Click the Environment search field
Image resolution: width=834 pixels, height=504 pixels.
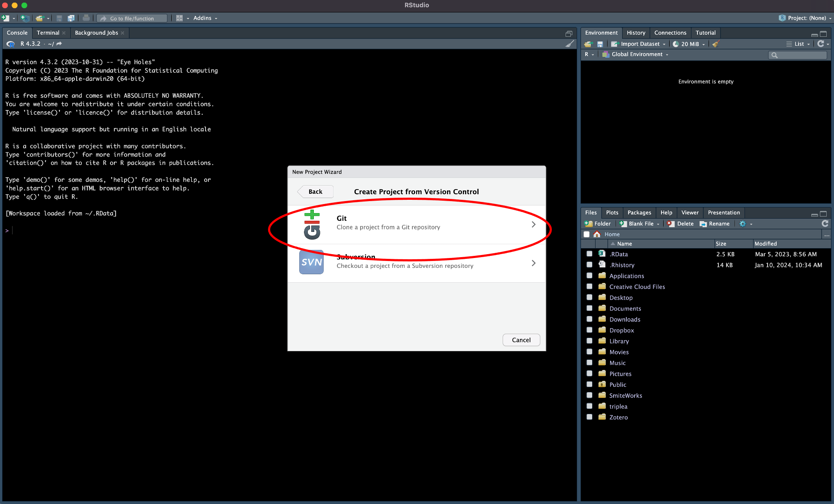click(x=798, y=55)
